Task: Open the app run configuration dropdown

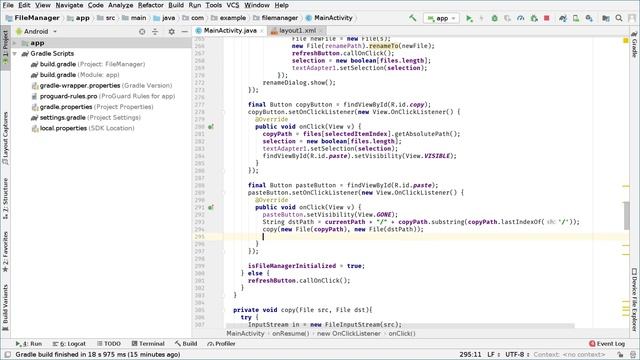Action: click(x=441, y=18)
